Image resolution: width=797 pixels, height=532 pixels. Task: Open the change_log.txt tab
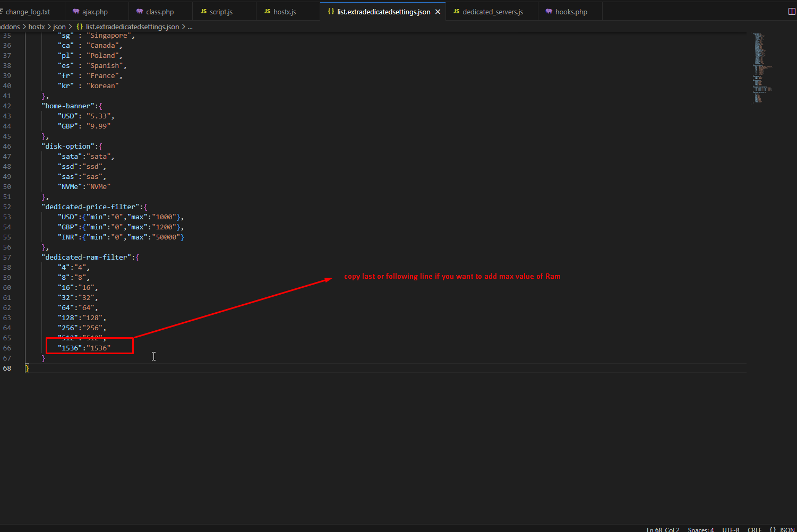[28, 12]
